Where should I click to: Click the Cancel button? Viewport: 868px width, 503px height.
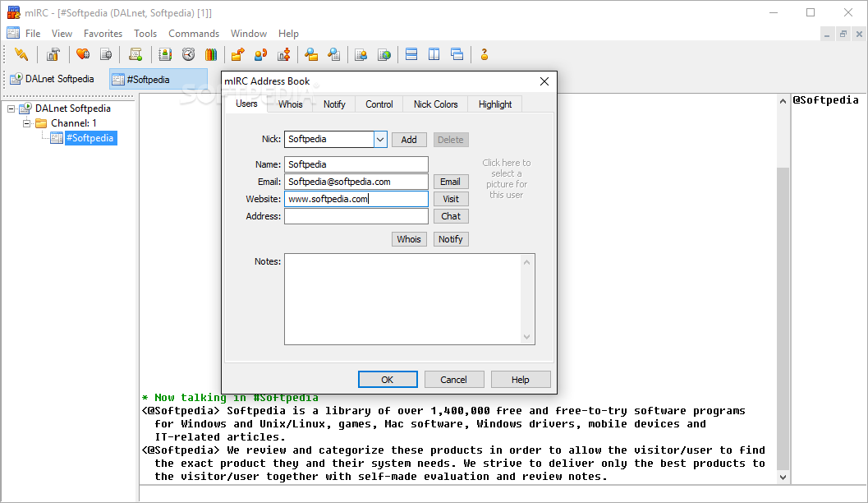454,380
